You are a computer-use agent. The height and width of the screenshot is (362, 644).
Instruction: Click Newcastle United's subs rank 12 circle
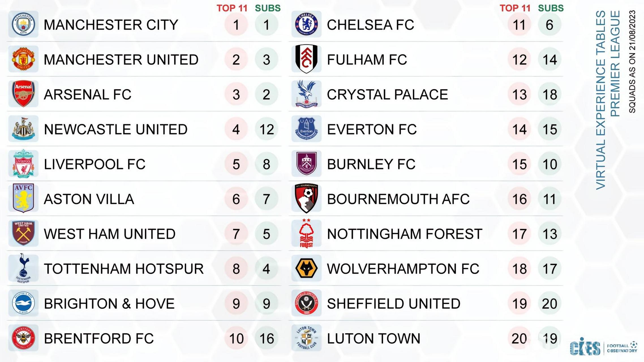(x=267, y=129)
